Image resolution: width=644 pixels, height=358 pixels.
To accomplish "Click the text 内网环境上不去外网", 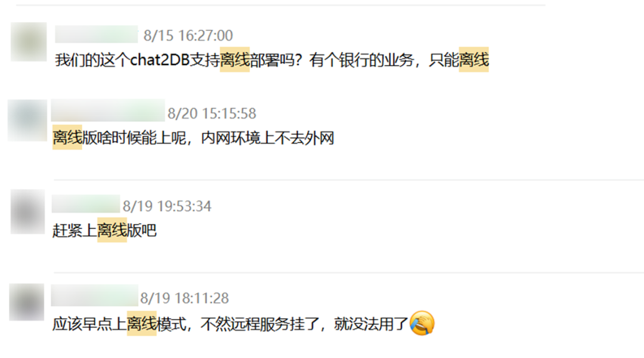I will point(267,138).
